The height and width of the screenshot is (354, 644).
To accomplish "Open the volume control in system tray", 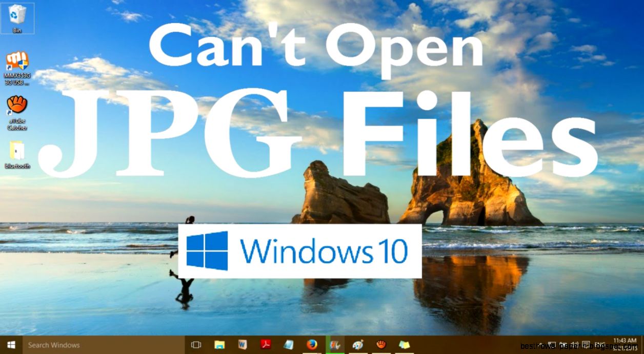I will click(x=575, y=342).
